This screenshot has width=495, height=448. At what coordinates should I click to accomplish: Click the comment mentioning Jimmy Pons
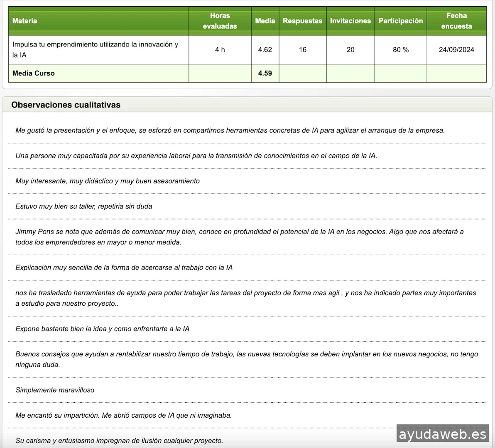pos(239,237)
